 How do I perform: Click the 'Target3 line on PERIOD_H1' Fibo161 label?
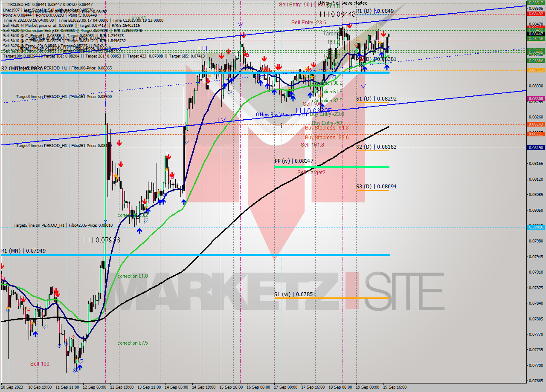coord(64,97)
